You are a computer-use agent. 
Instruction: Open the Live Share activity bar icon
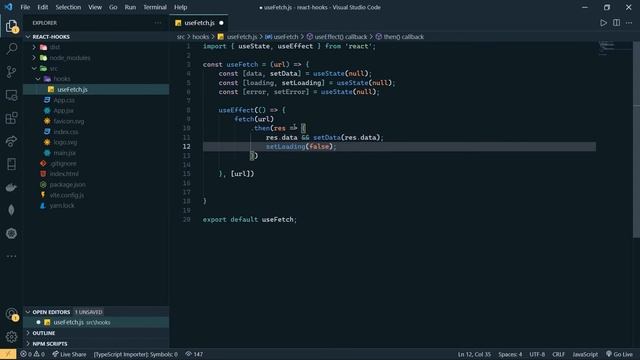(11, 141)
